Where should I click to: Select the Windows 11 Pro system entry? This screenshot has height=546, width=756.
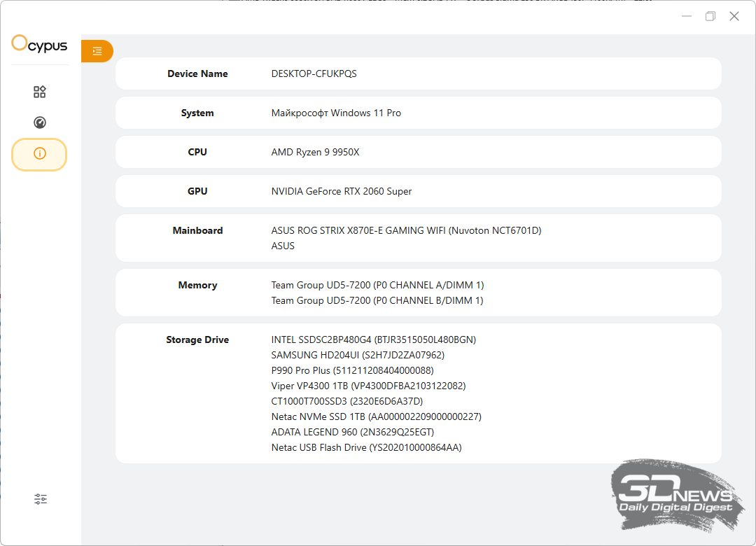(336, 113)
